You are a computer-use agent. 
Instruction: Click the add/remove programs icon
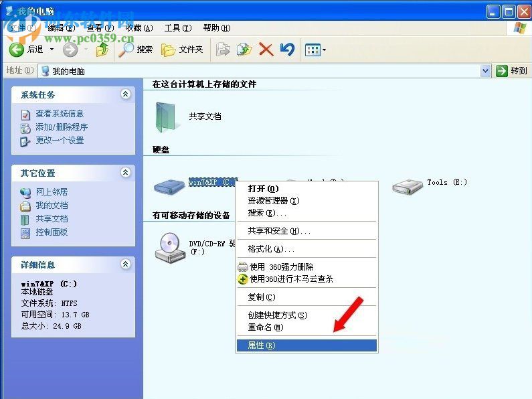pyautogui.click(x=25, y=129)
